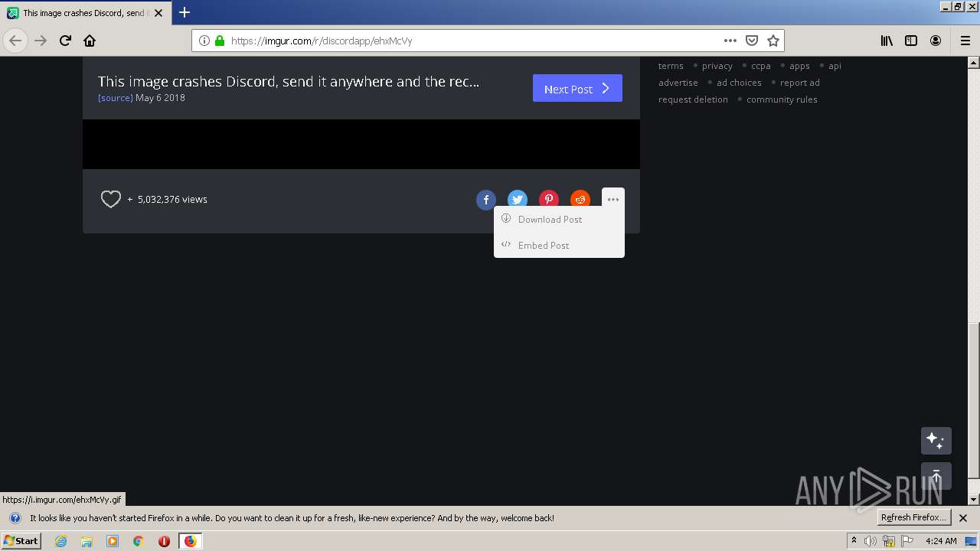This screenshot has width=980, height=551.
Task: Show site information icon in address bar
Action: pyautogui.click(x=204, y=41)
